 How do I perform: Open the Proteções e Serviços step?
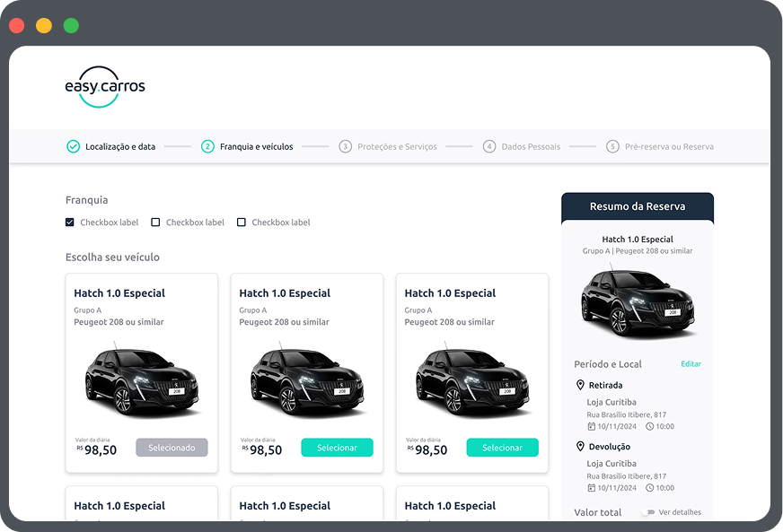click(397, 146)
